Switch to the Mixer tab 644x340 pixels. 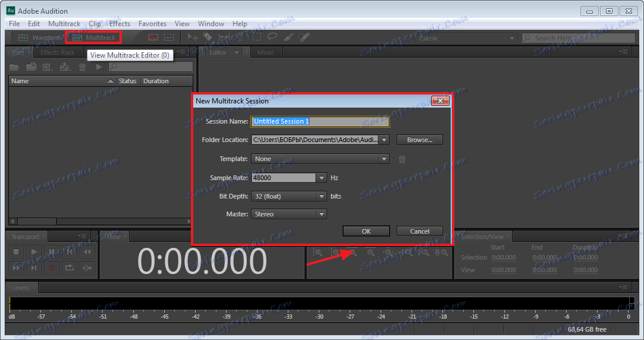tap(265, 52)
